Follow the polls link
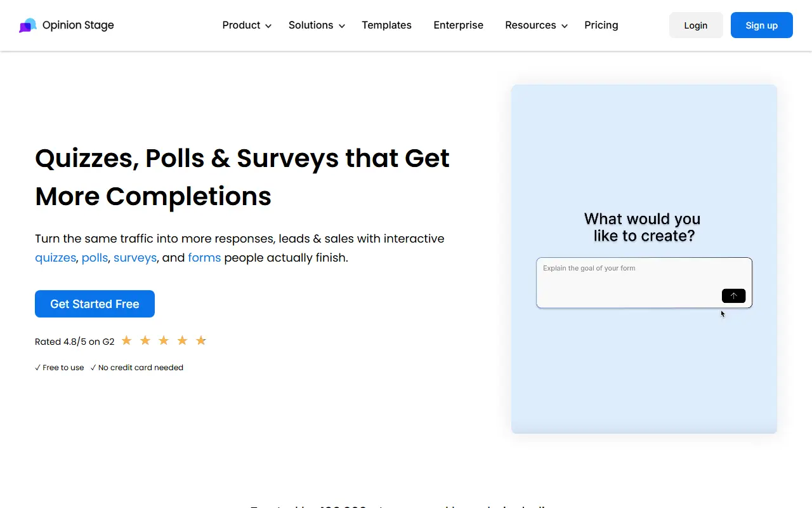Image resolution: width=812 pixels, height=508 pixels. coord(95,258)
